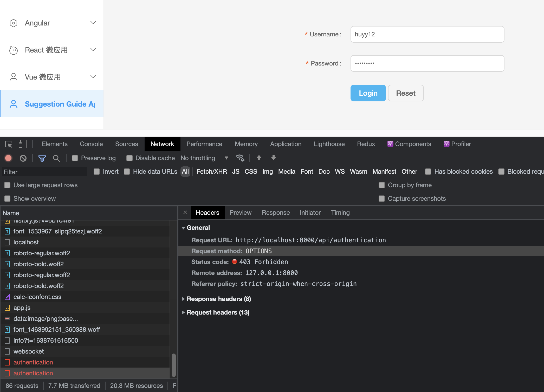544x392 pixels.
Task: Clear the network log
Action: (23, 158)
